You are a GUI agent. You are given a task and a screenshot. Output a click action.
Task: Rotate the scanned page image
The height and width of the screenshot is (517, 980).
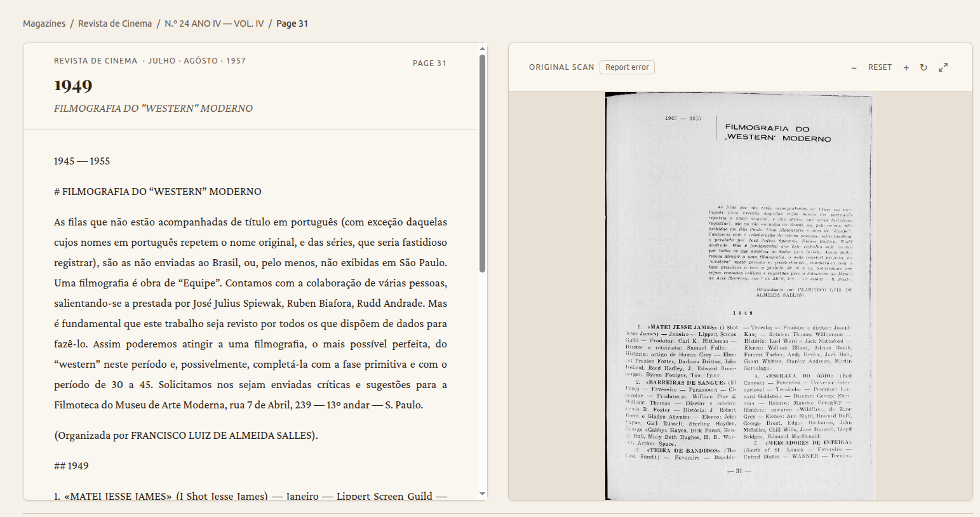(923, 67)
